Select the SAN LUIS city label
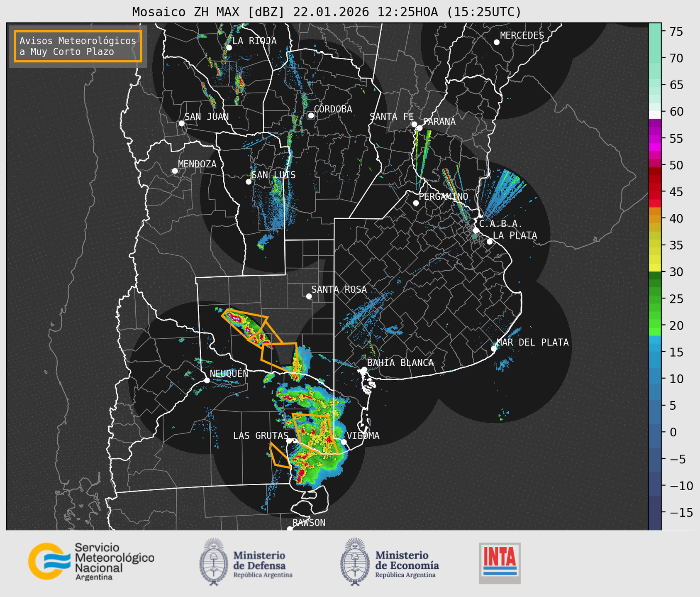This screenshot has height=597, width=700. click(273, 175)
